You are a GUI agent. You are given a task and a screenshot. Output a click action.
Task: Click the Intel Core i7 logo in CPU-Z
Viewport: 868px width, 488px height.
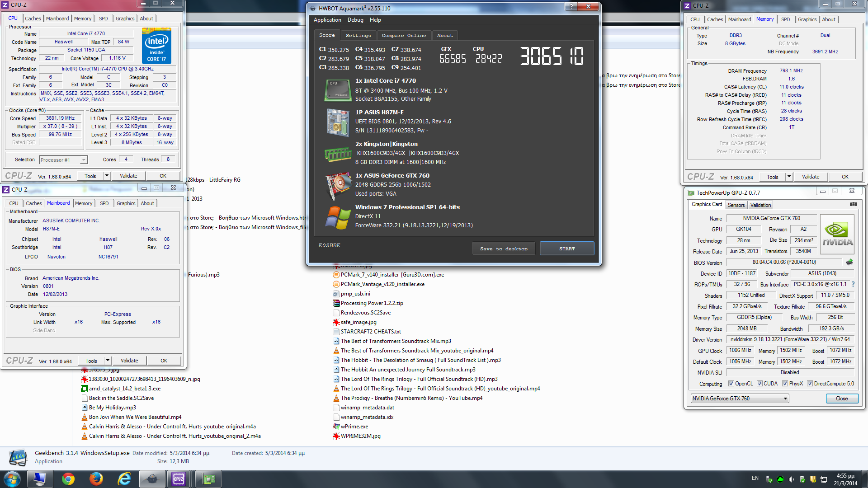click(156, 45)
